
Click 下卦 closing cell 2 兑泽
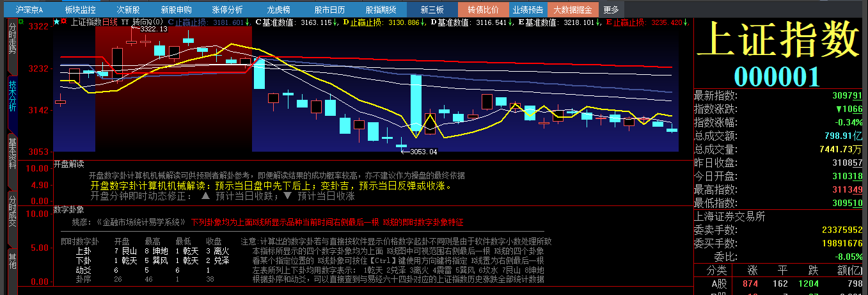pyautogui.click(x=218, y=260)
